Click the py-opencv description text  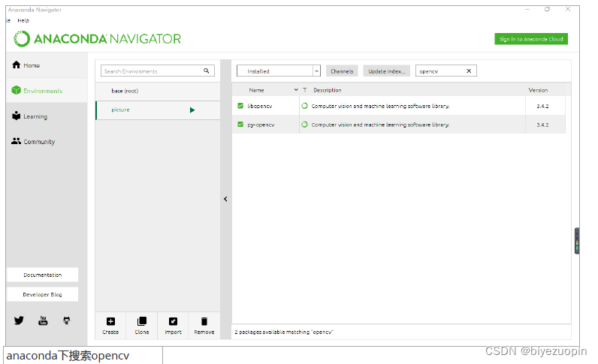click(381, 125)
